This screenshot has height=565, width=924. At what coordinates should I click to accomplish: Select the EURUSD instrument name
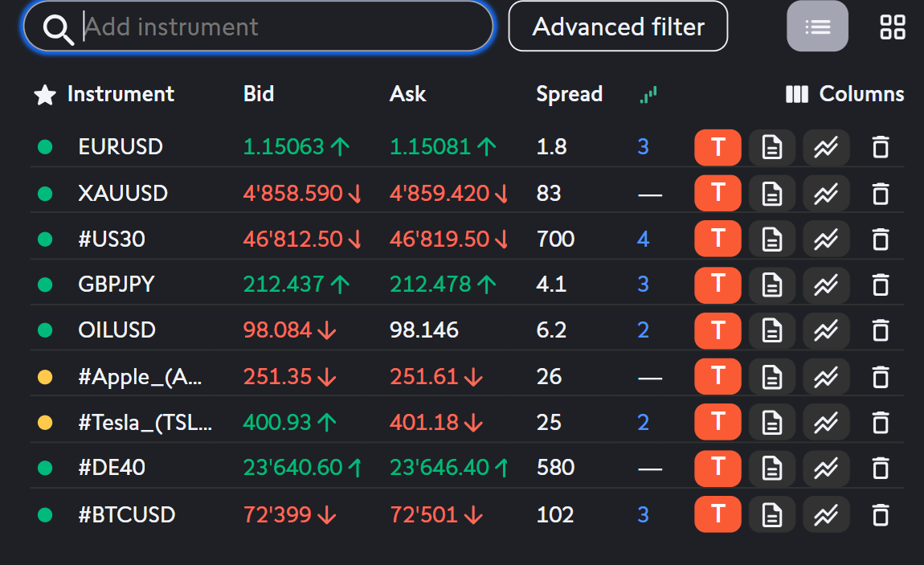pos(121,147)
